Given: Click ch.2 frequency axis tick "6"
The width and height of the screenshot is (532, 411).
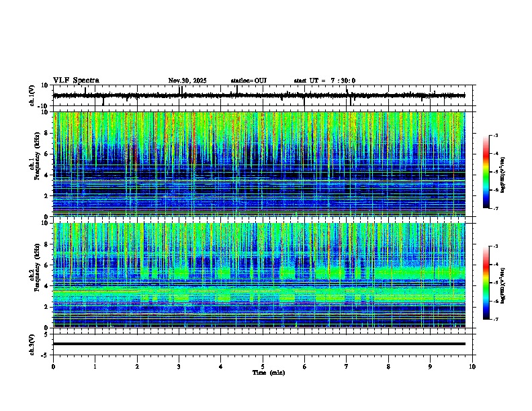Looking at the screenshot, I should [x=46, y=265].
